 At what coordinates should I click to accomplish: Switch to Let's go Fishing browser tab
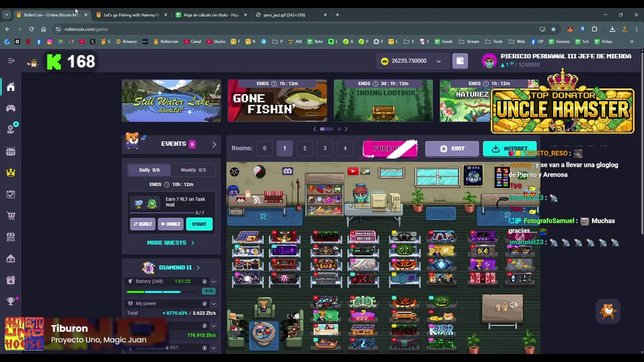131,15
